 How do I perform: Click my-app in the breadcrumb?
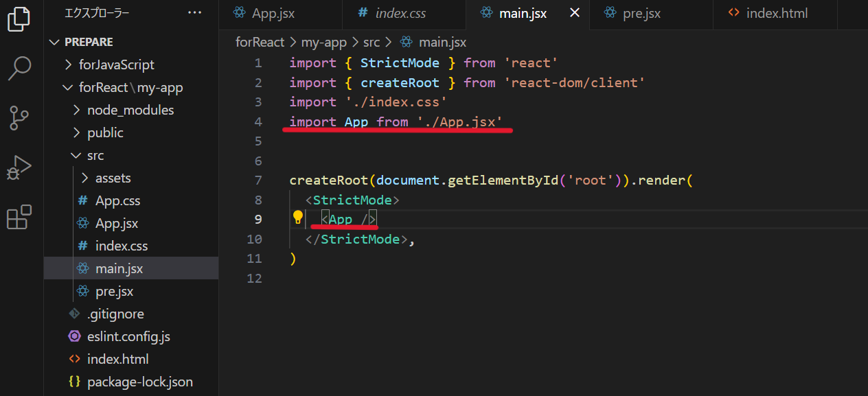tap(324, 42)
